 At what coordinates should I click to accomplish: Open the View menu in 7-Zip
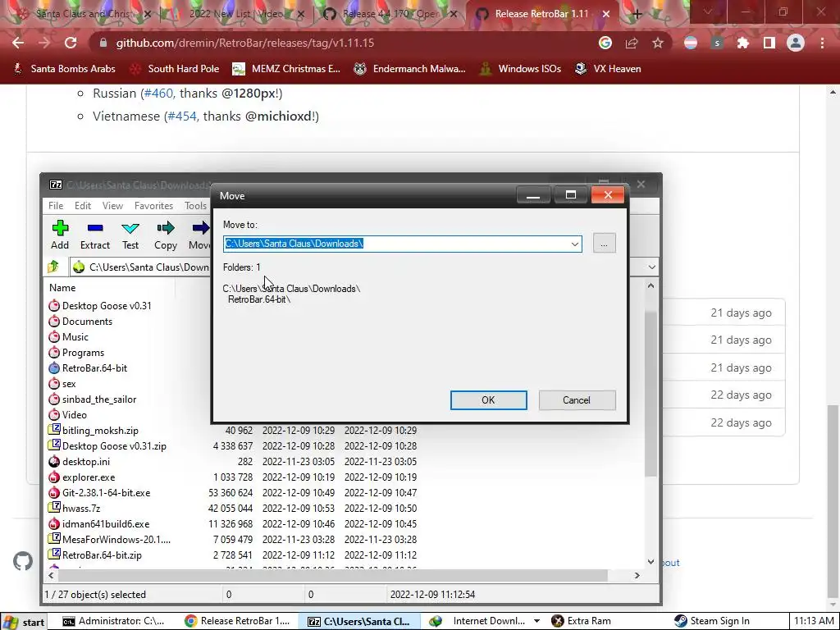[x=112, y=206]
